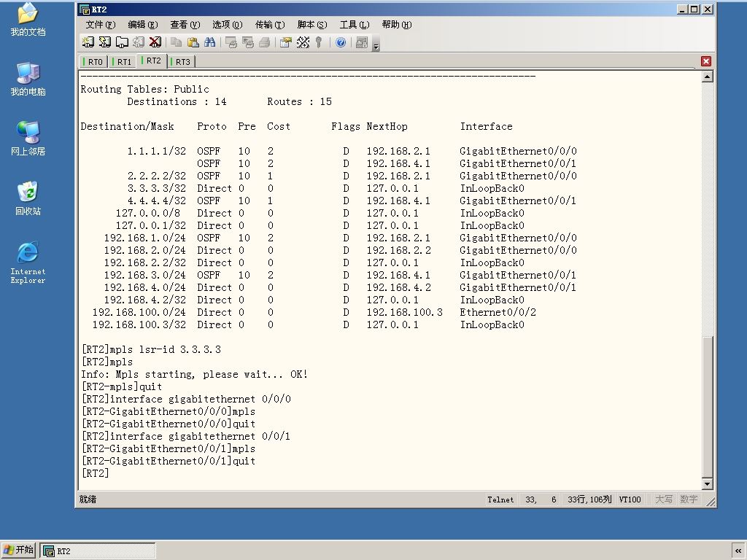Click destination 192.168.100.0/24 in the table
This screenshot has height=560, width=747.
tap(139, 312)
